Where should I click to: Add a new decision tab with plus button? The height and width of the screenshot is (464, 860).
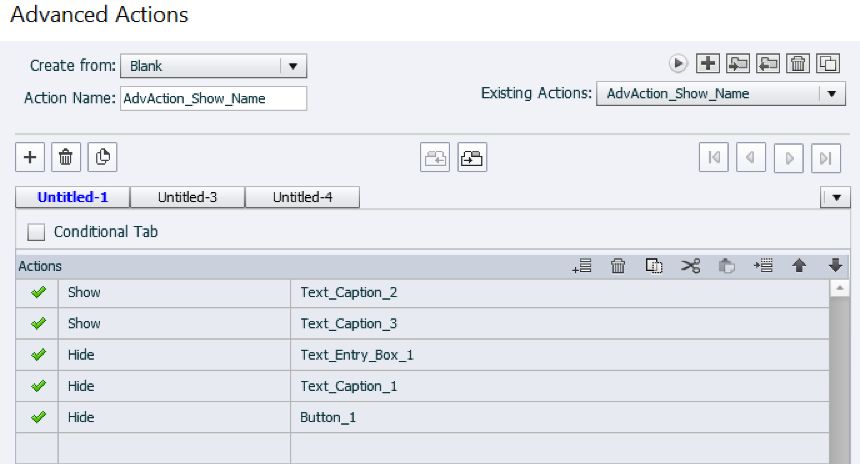tap(30, 157)
